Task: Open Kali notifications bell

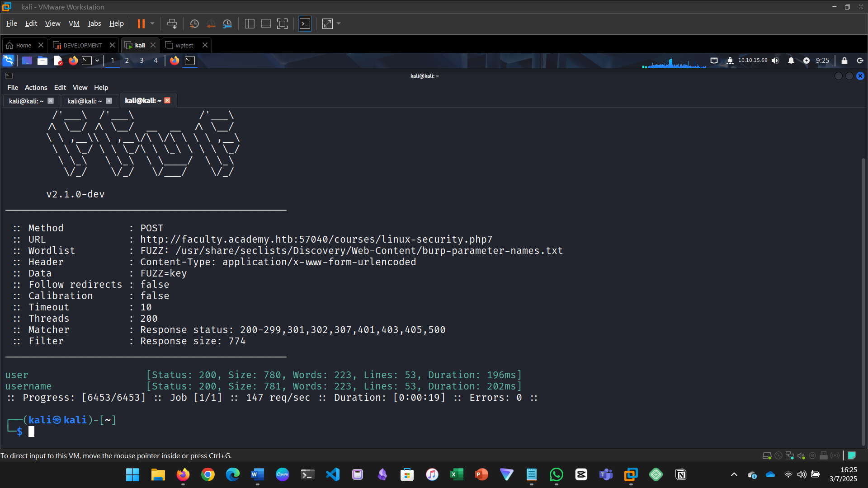Action: point(791,61)
